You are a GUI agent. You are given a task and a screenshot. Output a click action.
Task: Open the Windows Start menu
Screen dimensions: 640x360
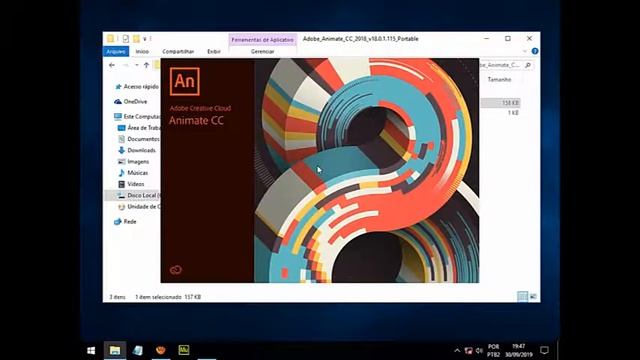pos(91,350)
